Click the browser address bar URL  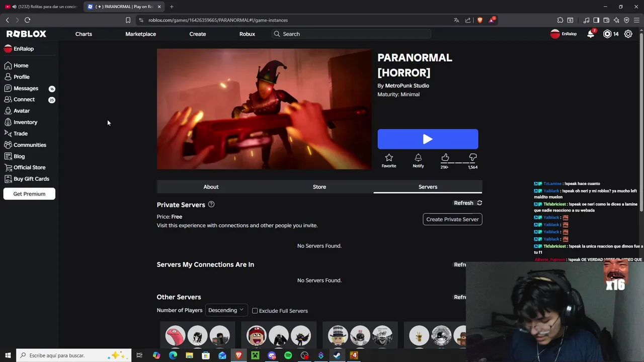click(218, 20)
